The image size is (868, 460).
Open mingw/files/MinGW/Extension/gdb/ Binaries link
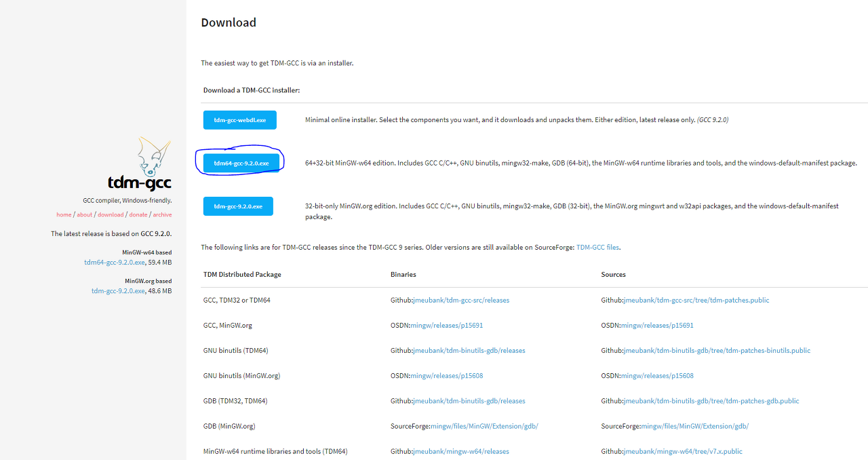[484, 426]
